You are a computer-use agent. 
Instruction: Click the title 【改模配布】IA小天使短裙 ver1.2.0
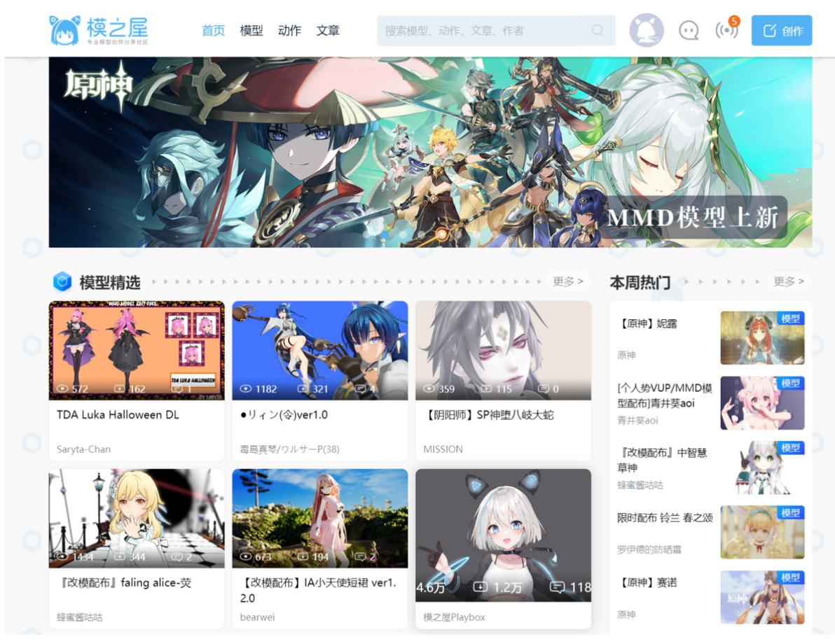pyautogui.click(x=319, y=590)
